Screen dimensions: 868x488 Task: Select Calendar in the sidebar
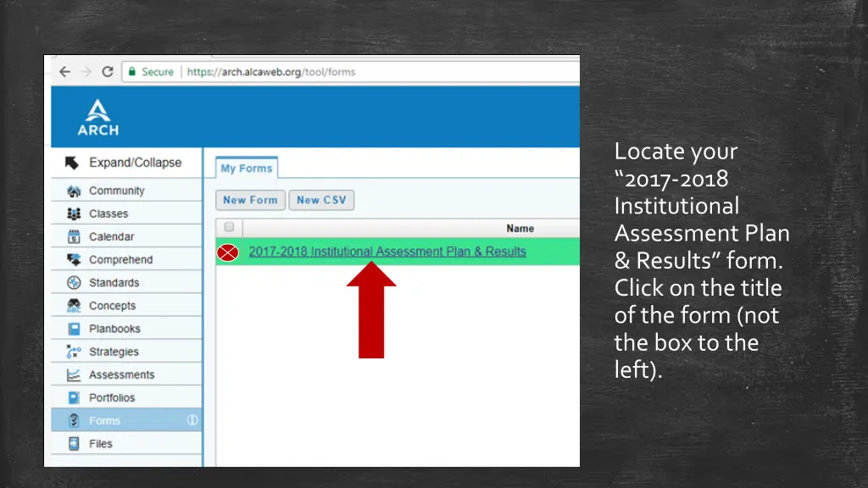[126, 237]
